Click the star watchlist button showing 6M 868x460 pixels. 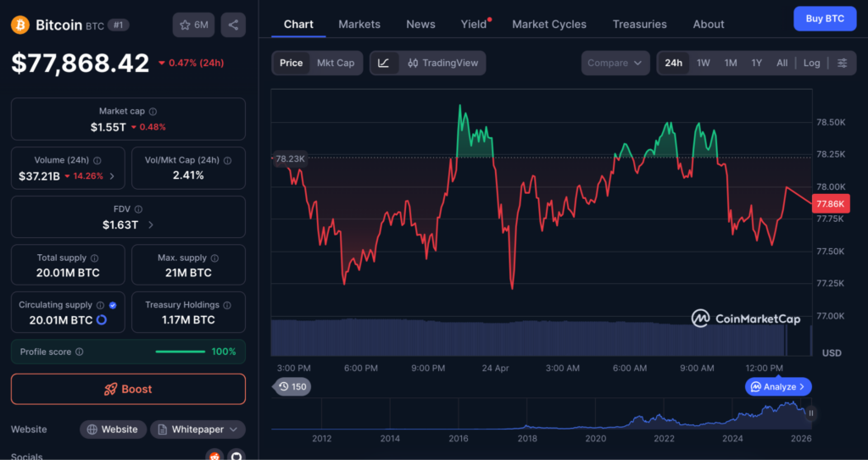click(x=193, y=25)
